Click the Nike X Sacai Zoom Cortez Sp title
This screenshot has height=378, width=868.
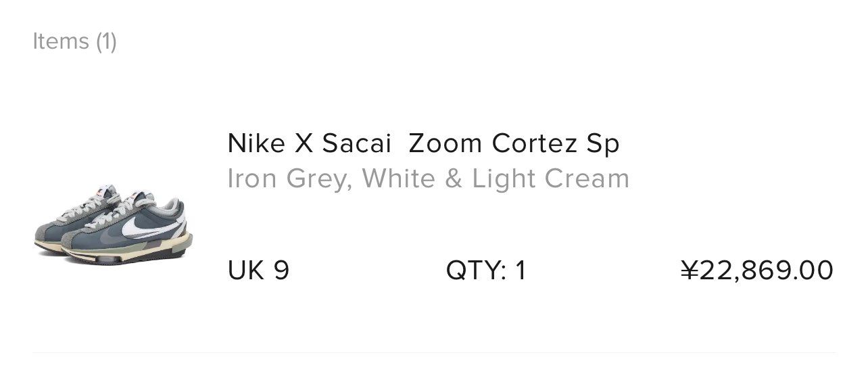(x=423, y=143)
